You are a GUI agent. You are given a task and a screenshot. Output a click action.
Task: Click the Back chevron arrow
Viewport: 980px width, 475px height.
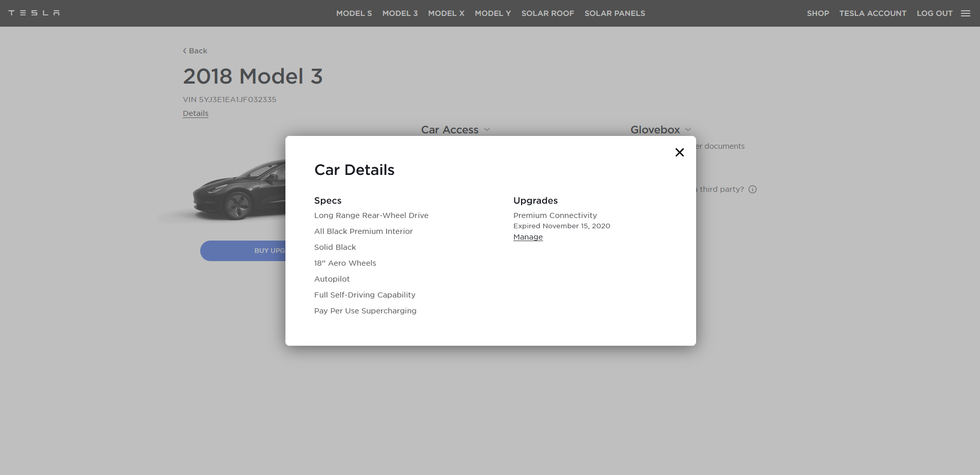coord(185,51)
